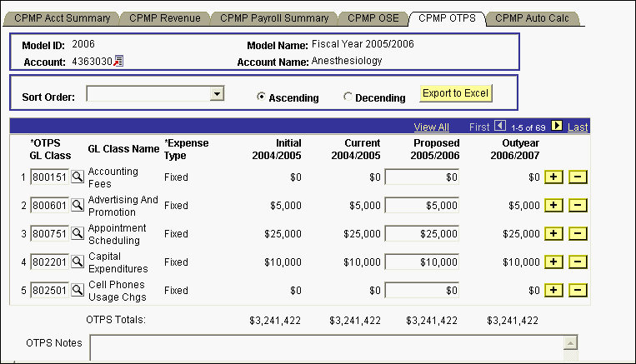Screen dimensions: 636x364
Task: Click lookup magnifier for GL Class 800151
Action: [78, 177]
